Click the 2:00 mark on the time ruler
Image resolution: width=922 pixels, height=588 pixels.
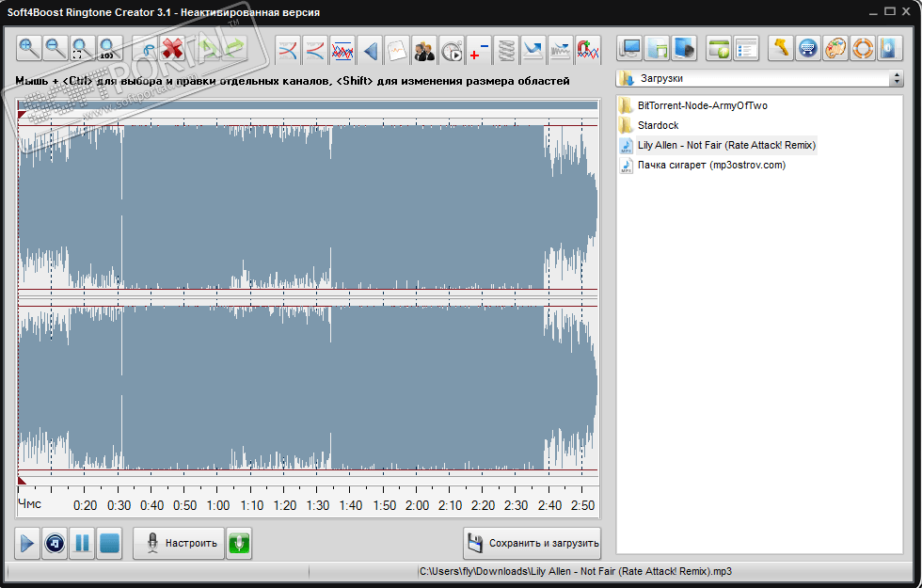click(417, 506)
